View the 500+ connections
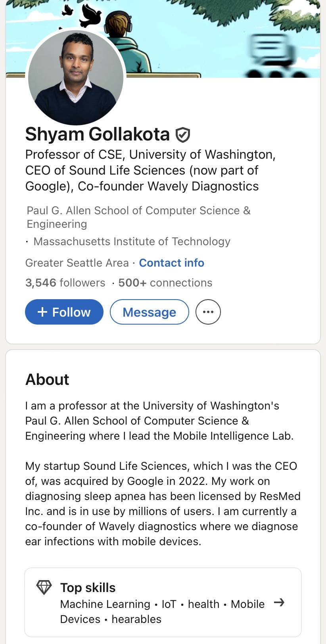Image resolution: width=326 pixels, height=644 pixels. (x=165, y=283)
